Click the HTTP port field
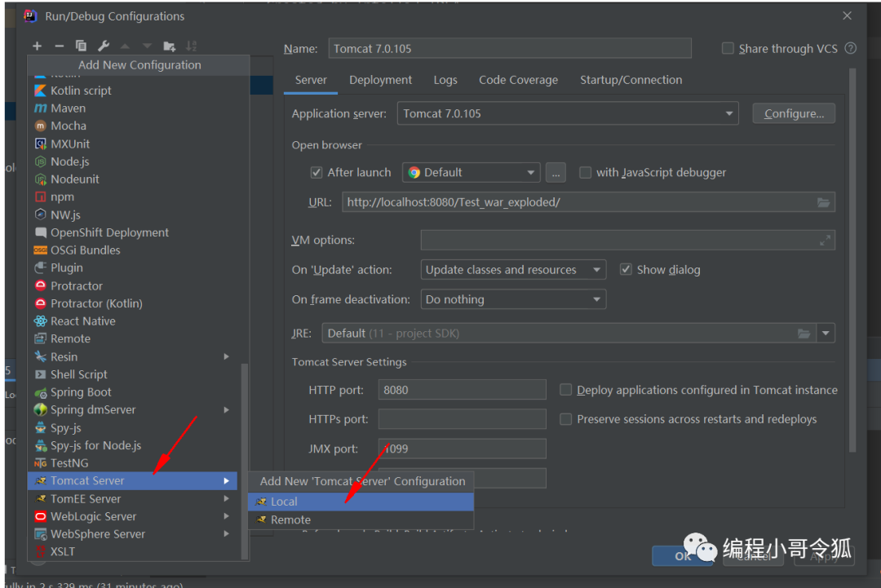The image size is (881, 588). (462, 390)
